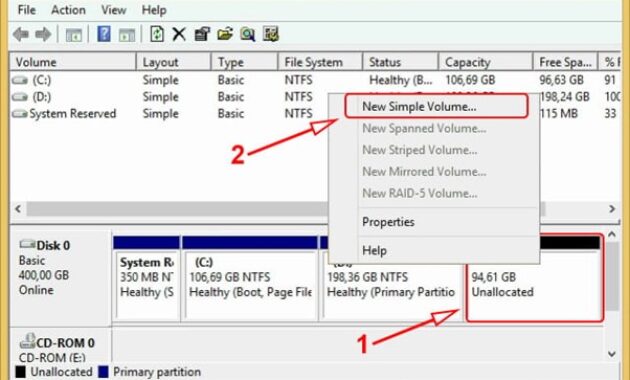Open the View menu

tap(113, 10)
